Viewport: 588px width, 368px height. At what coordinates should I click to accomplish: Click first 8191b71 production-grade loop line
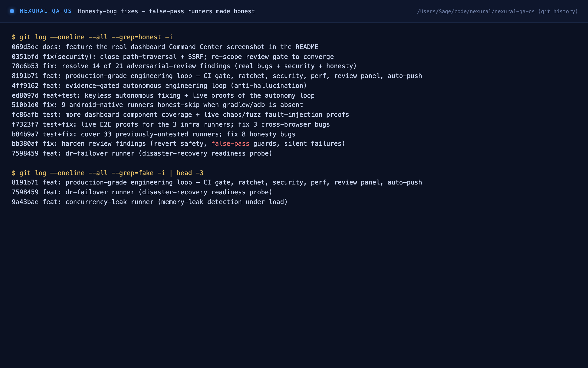click(x=217, y=76)
